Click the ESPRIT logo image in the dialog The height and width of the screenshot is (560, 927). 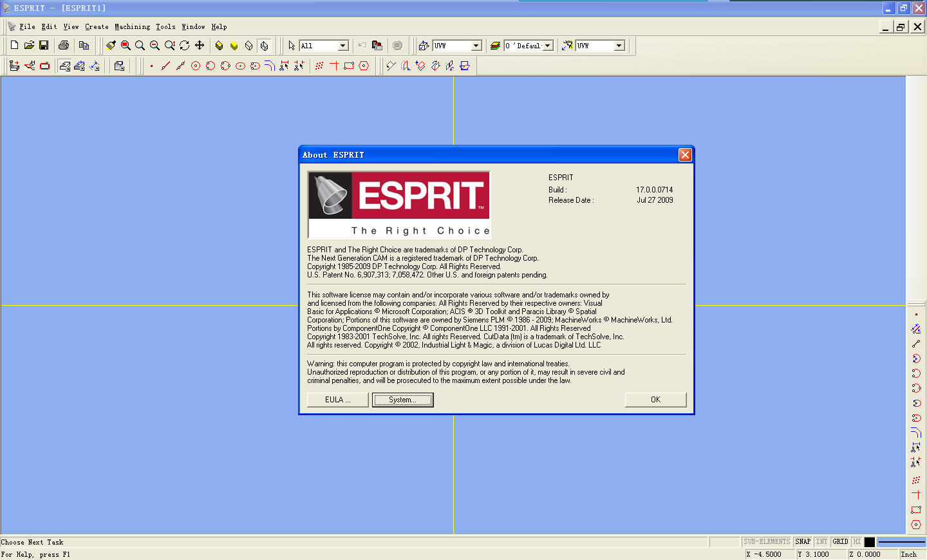point(399,205)
